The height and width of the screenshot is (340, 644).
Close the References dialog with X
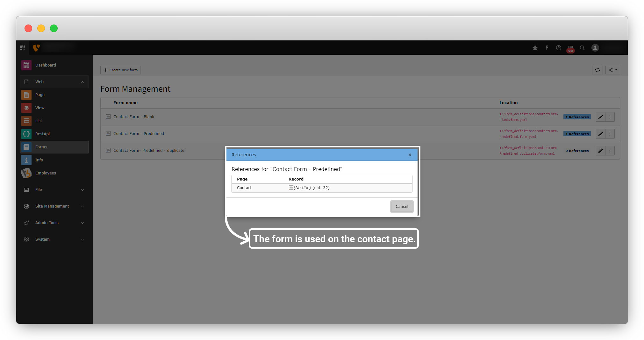[x=410, y=155]
